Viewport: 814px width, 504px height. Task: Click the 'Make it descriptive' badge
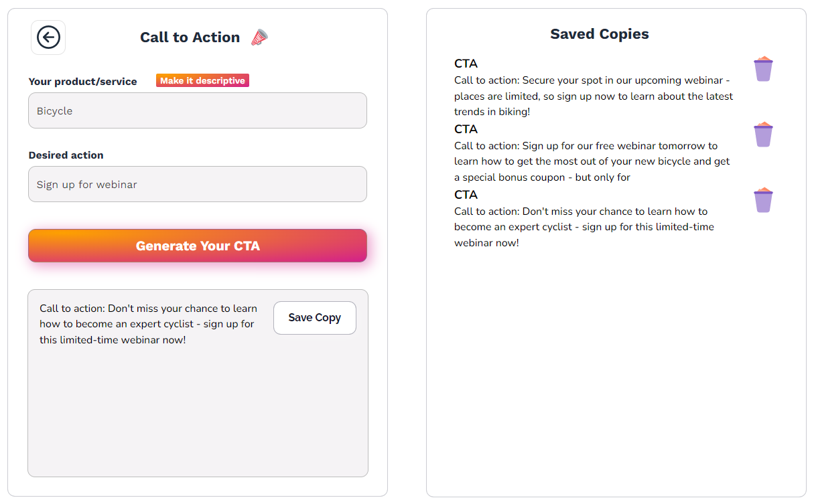pos(202,80)
